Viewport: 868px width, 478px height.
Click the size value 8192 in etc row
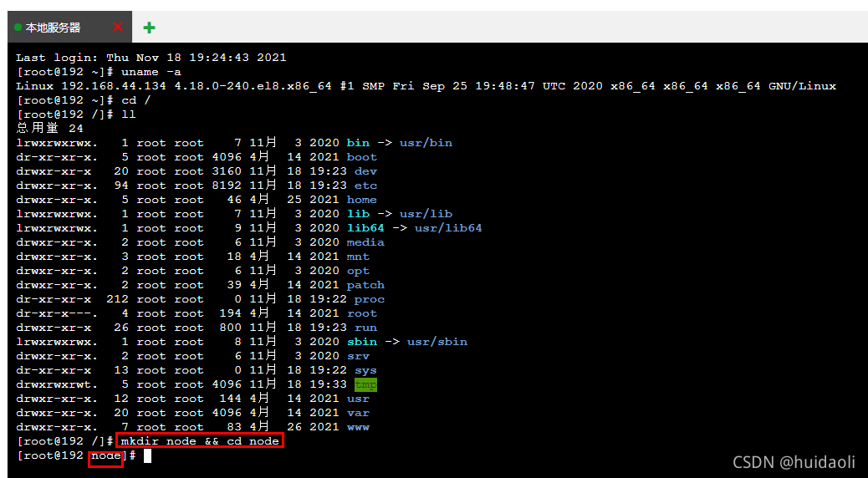coord(227,186)
